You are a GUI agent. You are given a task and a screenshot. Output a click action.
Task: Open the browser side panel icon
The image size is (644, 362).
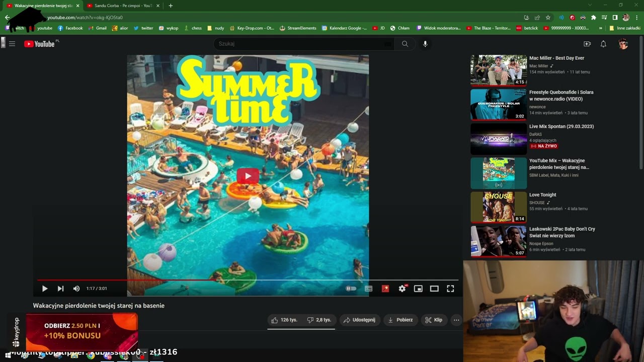point(615,18)
